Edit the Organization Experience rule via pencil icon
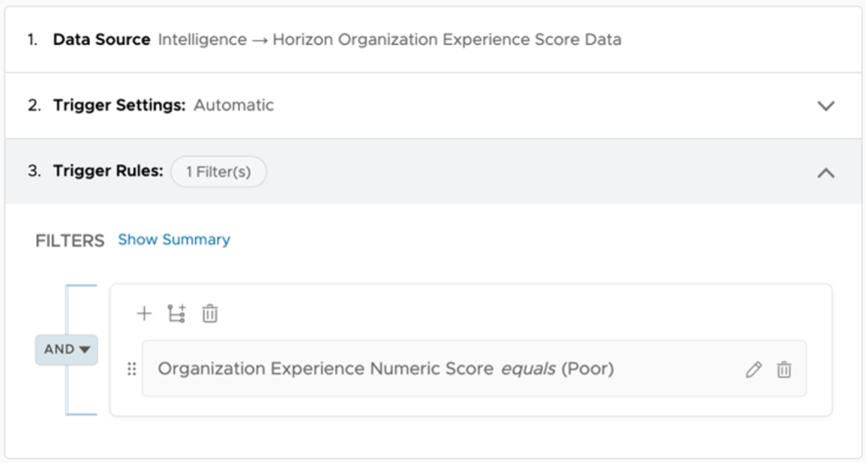 pyautogui.click(x=754, y=369)
